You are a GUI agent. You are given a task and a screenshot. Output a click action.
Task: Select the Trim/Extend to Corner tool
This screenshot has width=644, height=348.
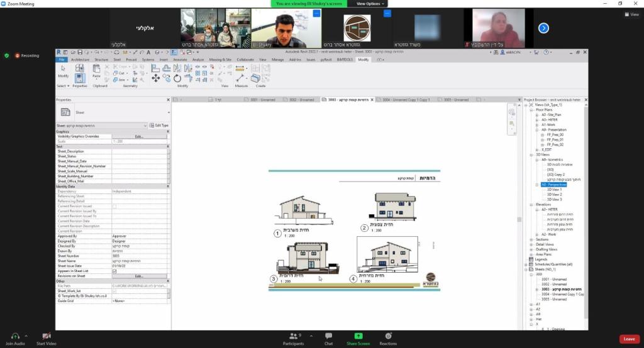pyautogui.click(x=188, y=78)
